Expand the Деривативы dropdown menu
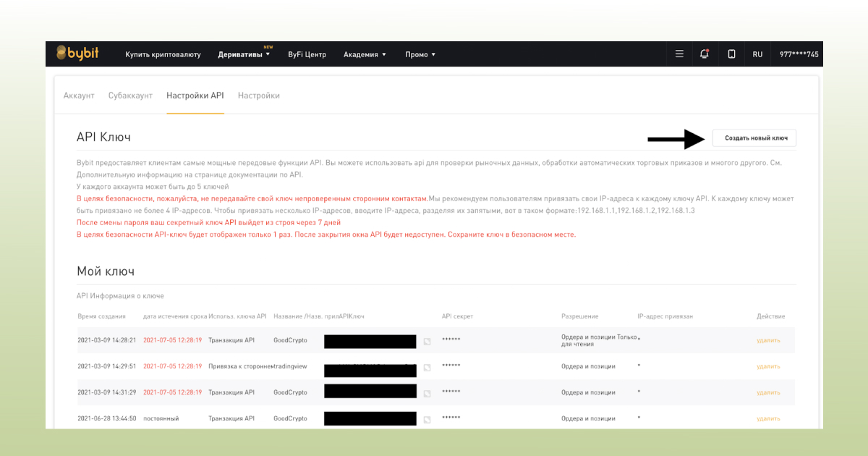 click(x=244, y=55)
